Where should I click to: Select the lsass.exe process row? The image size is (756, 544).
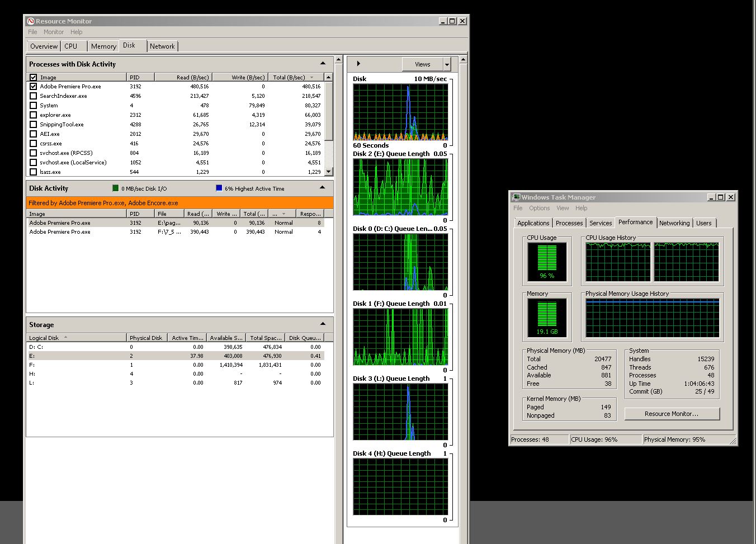[176, 172]
